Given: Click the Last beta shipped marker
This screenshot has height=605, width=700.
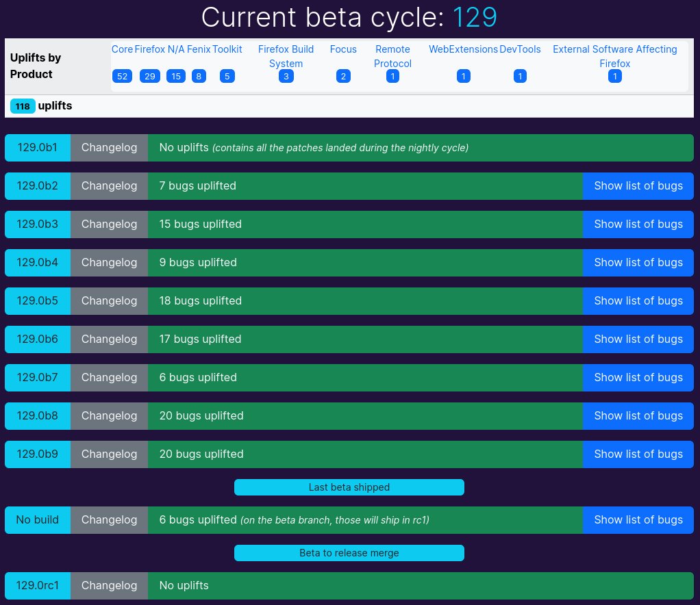Looking at the screenshot, I should pyautogui.click(x=349, y=487).
